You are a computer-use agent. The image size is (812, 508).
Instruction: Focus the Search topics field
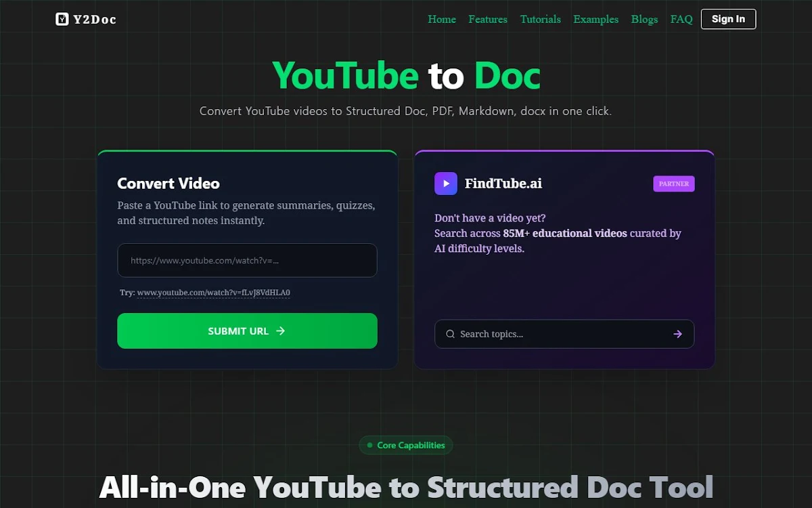[x=564, y=334]
